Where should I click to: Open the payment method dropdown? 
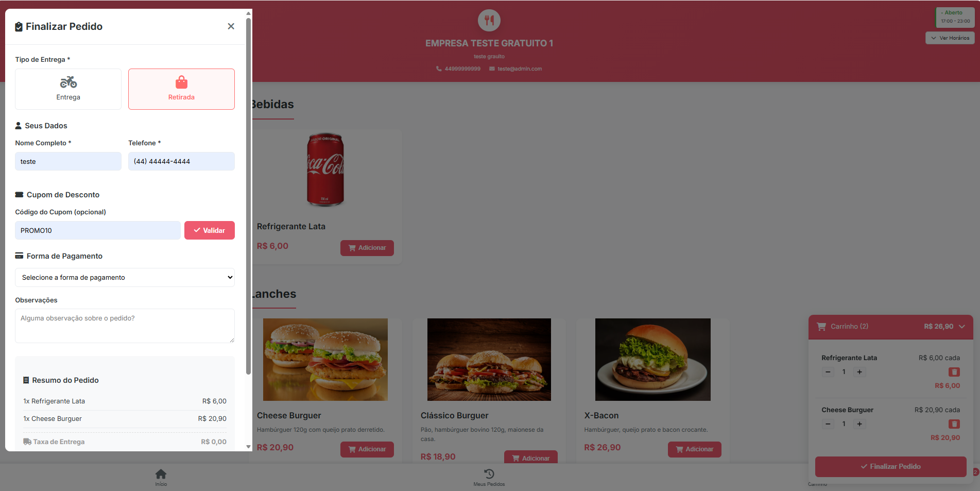pyautogui.click(x=125, y=277)
